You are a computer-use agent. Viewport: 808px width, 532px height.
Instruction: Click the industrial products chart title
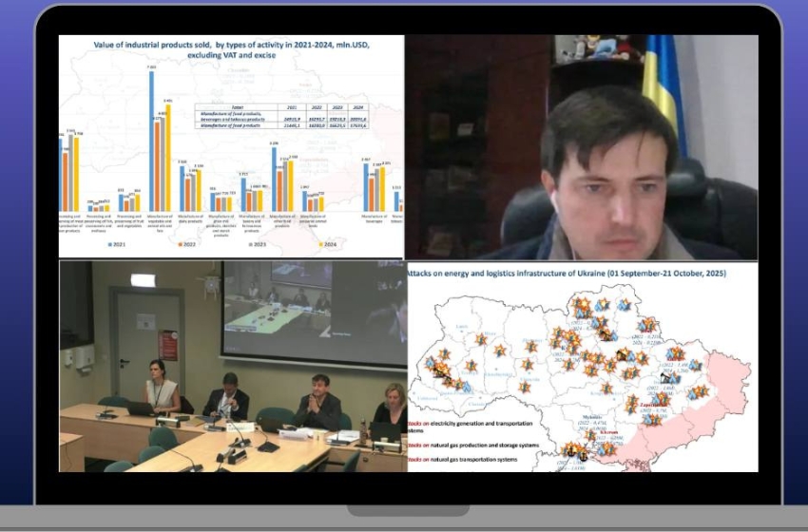click(x=231, y=49)
